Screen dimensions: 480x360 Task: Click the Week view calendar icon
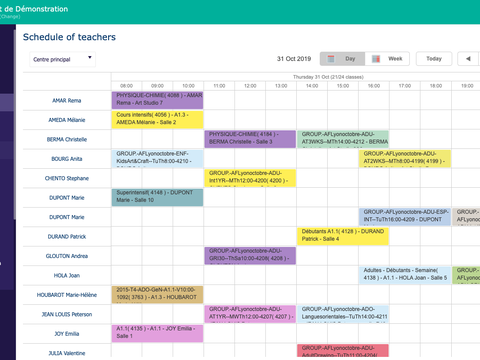[x=376, y=59]
